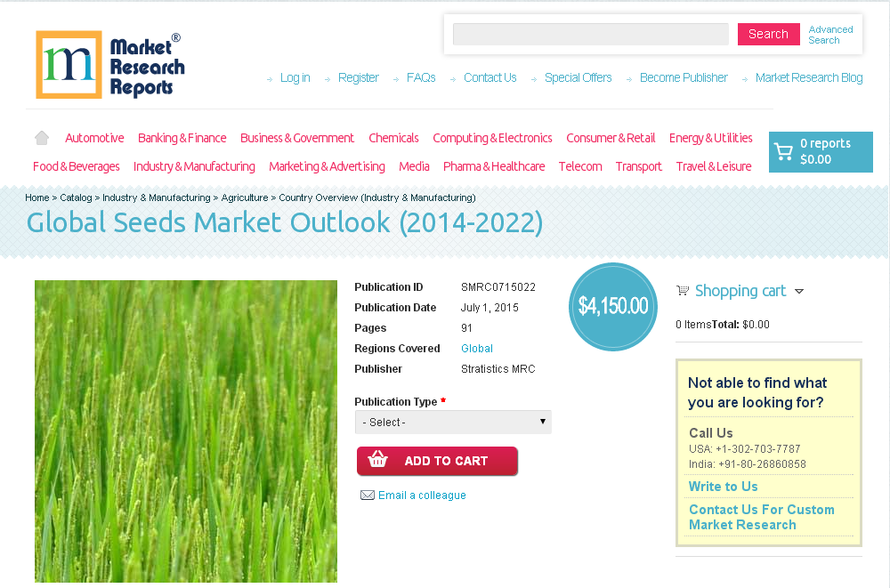Screen dimensions: 890x588
Task: Expand the Shopping cart panel via its chevron
Action: pyautogui.click(x=800, y=291)
